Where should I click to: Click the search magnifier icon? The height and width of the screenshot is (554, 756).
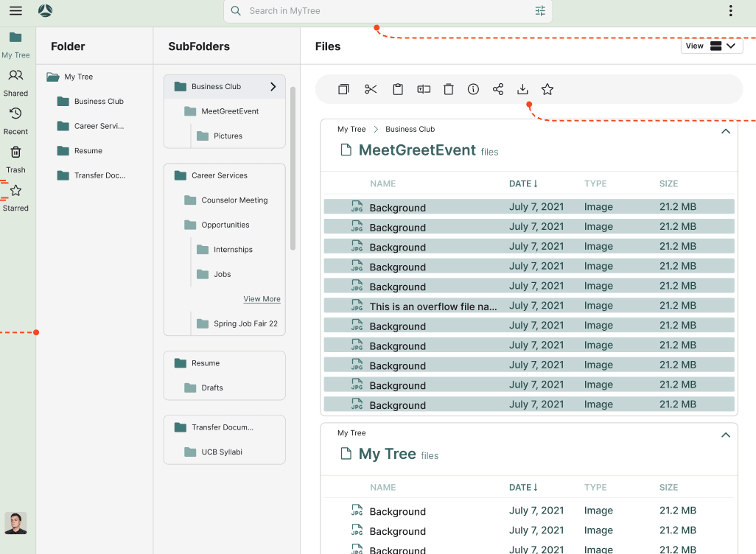click(236, 10)
